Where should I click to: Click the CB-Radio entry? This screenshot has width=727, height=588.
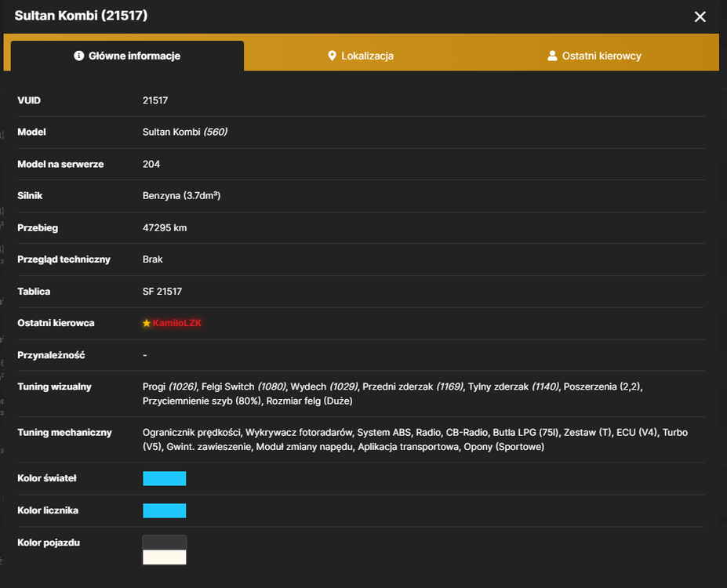click(x=467, y=433)
